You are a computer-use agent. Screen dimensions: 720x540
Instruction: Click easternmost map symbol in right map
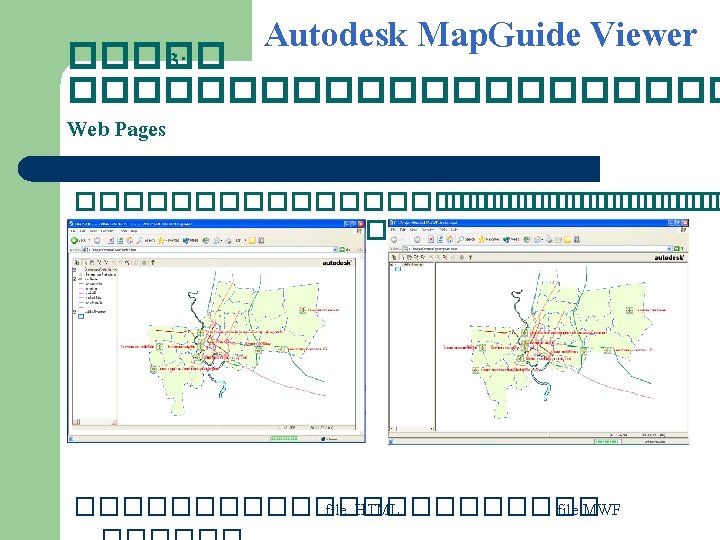[x=630, y=310]
